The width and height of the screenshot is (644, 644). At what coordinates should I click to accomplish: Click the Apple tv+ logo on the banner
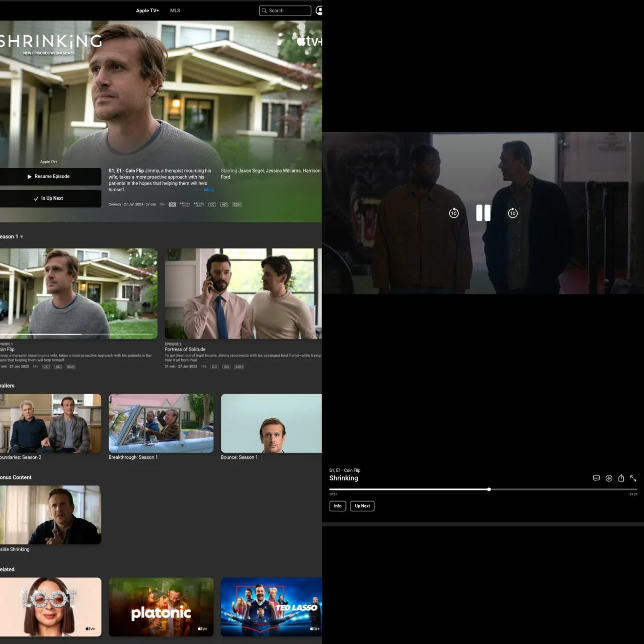tap(309, 41)
